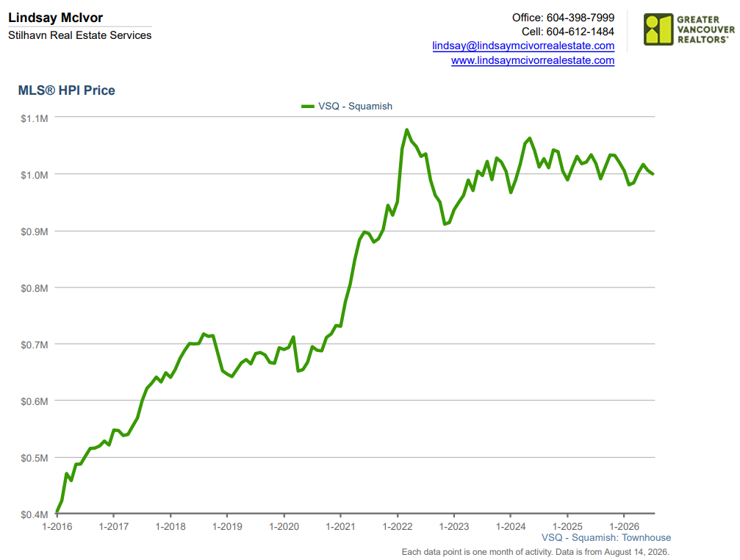
Task: Click the $0.7M y-axis label
Action: [35, 345]
